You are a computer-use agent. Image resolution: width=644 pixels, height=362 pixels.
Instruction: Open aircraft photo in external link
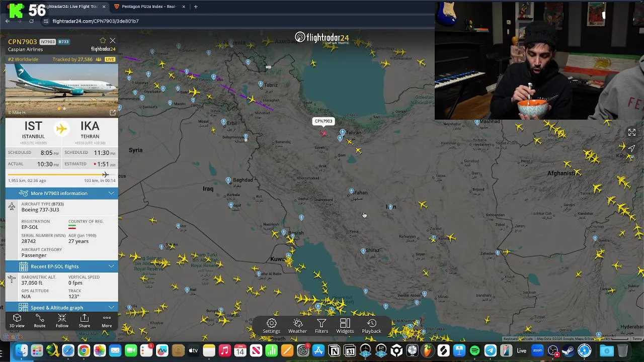(113, 113)
